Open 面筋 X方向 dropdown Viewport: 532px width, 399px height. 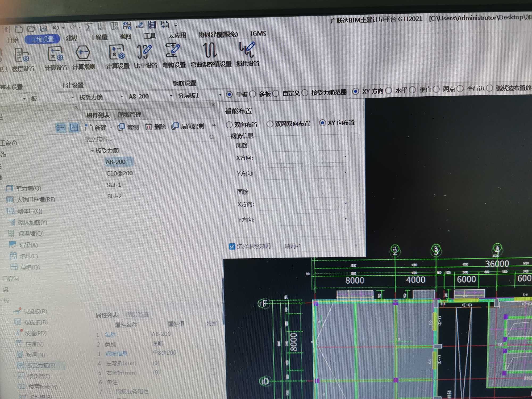tap(303, 204)
